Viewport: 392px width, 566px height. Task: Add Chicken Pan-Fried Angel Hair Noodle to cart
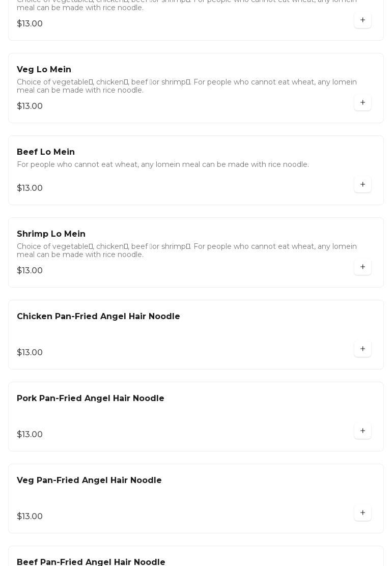tap(362, 349)
